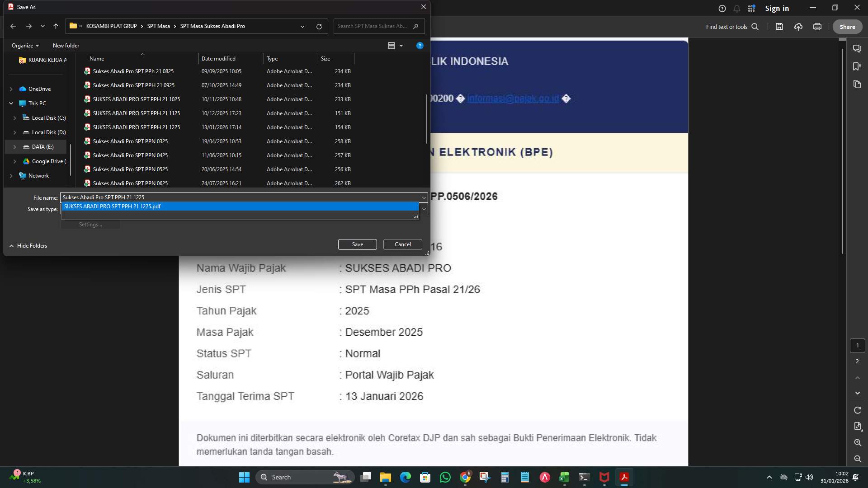Launch WhatsApp from the taskbar

(445, 477)
